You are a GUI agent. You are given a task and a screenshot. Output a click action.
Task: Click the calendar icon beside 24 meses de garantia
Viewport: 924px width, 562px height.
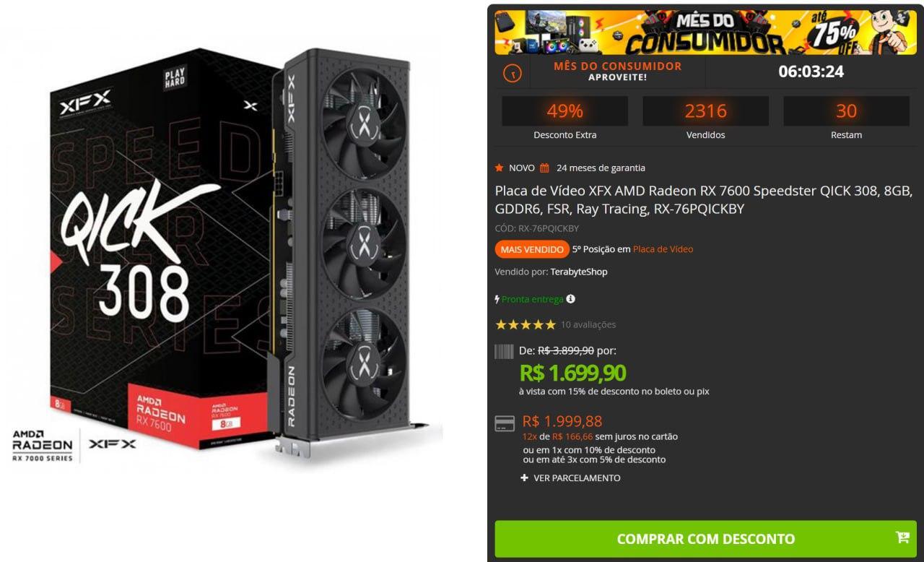[544, 168]
